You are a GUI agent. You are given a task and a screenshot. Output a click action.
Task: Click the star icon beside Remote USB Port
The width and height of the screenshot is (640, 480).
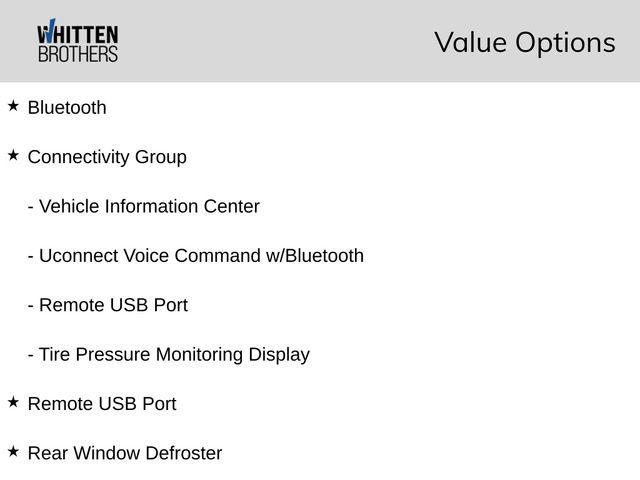coord(13,402)
